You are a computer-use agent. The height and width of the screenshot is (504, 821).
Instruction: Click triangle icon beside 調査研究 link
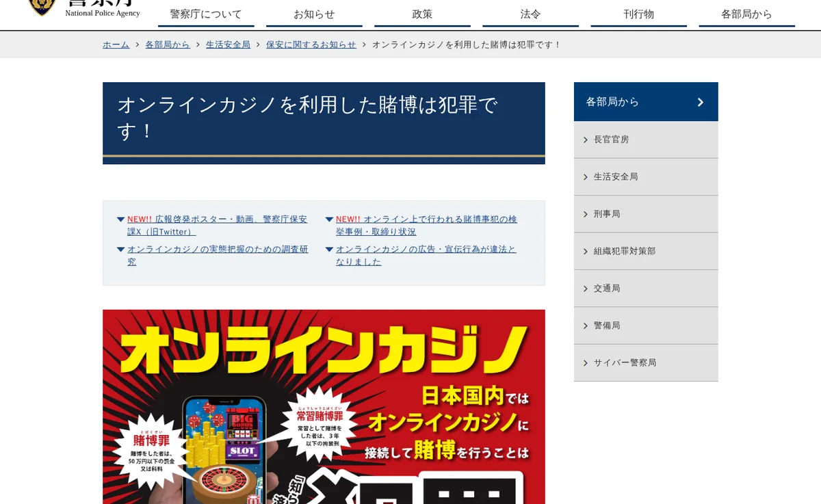(120, 250)
